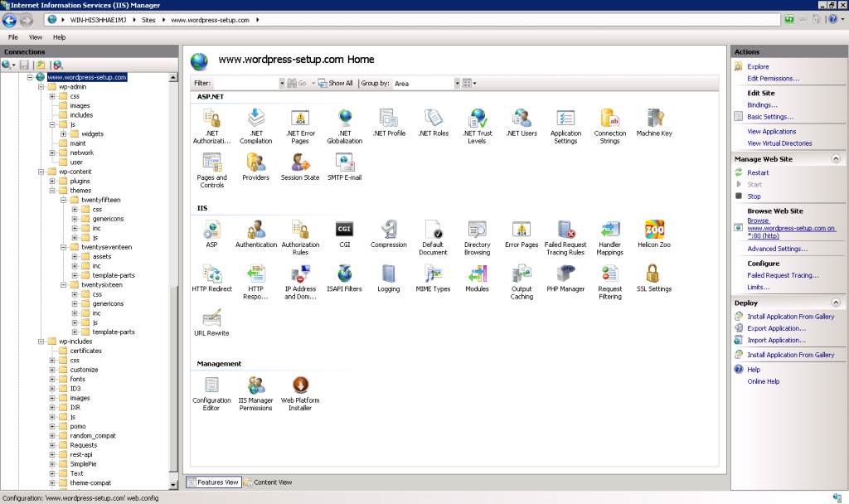Switch to the Content View tab
Screen dimensions: 849x504
(x=268, y=482)
